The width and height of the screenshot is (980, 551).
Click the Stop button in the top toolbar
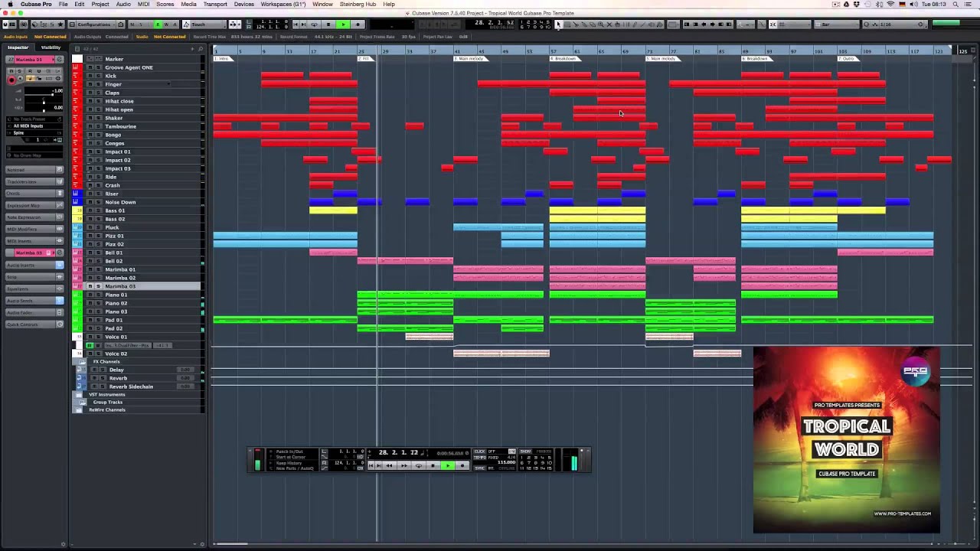pos(328,24)
